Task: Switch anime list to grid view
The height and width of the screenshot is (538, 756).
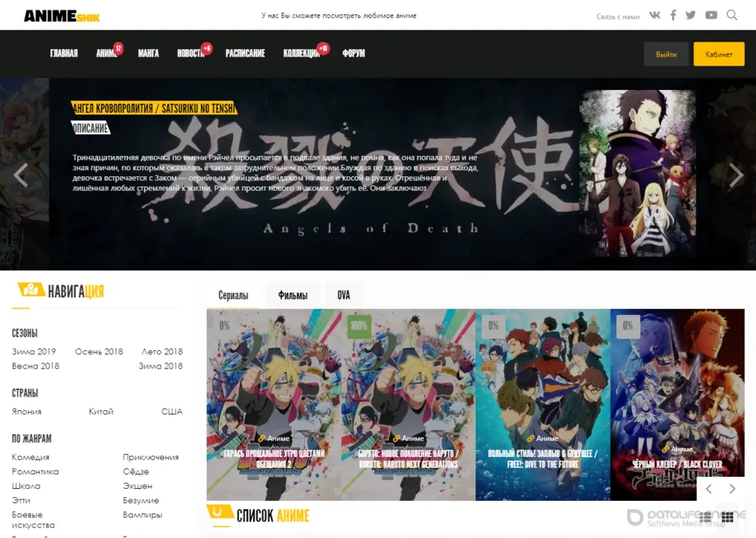Action: pyautogui.click(x=727, y=518)
